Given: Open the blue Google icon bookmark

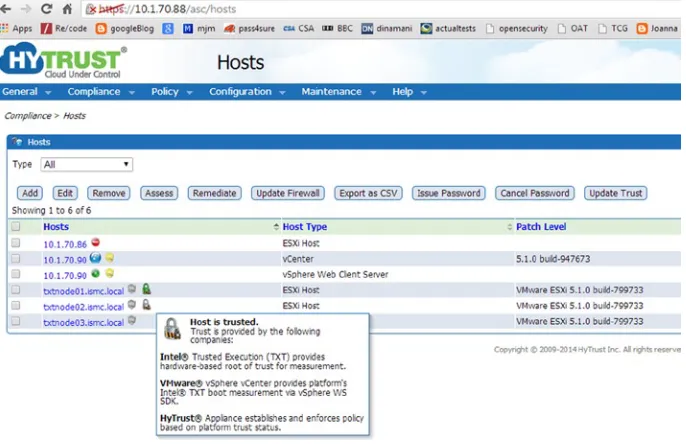Looking at the screenshot, I should [168, 29].
